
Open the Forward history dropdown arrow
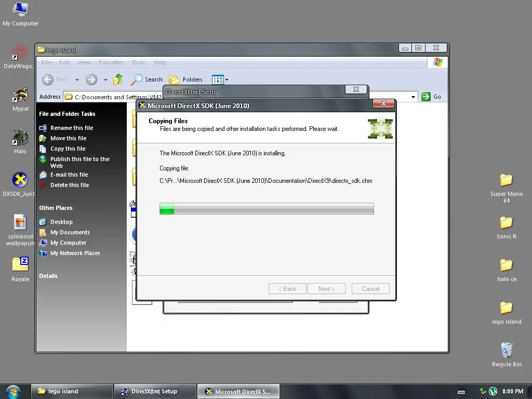click(x=105, y=79)
